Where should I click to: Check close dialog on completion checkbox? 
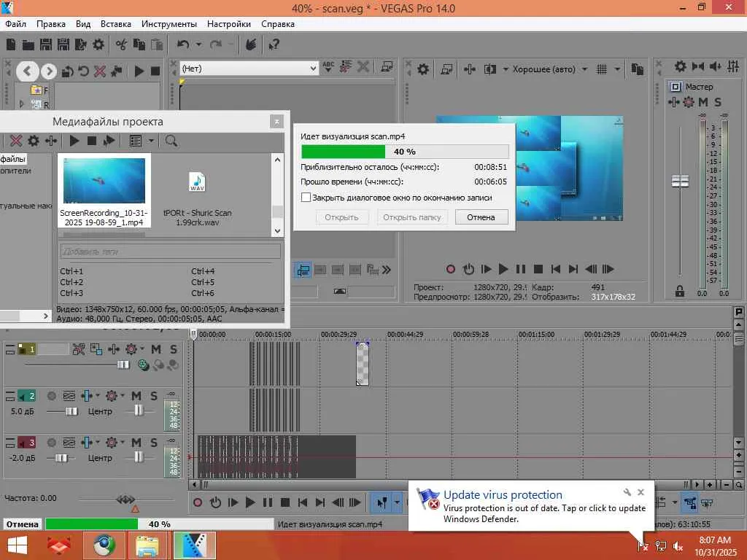tap(306, 197)
